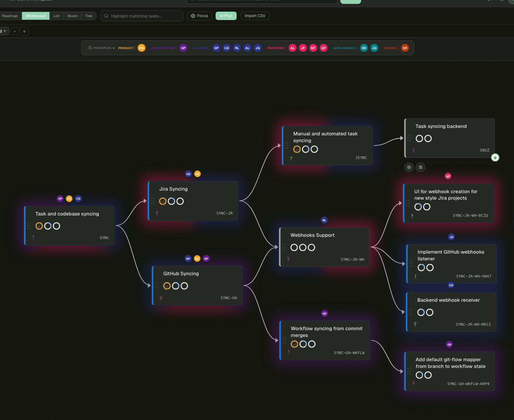Click the green add button on Task syncing backend

point(495,158)
